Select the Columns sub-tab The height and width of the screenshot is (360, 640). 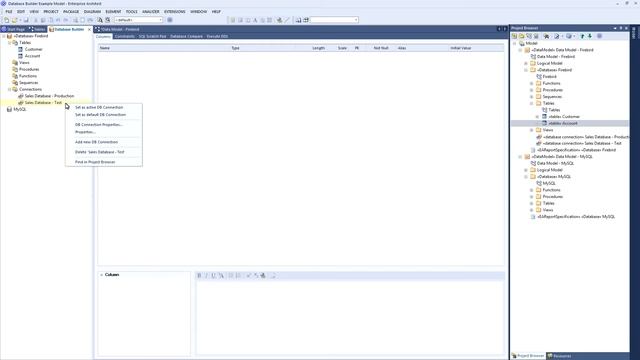click(103, 36)
